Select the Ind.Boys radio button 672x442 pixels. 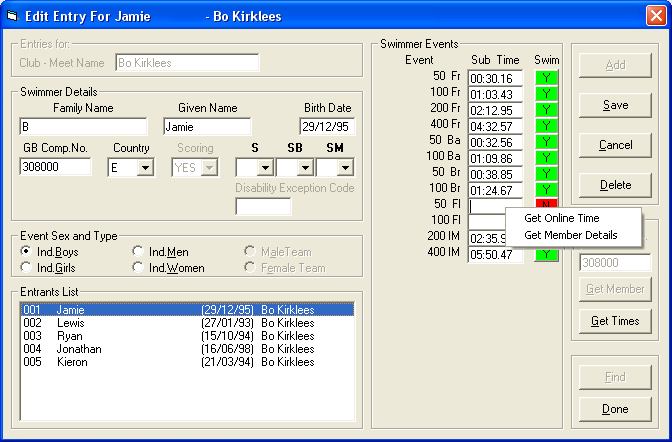point(26,252)
